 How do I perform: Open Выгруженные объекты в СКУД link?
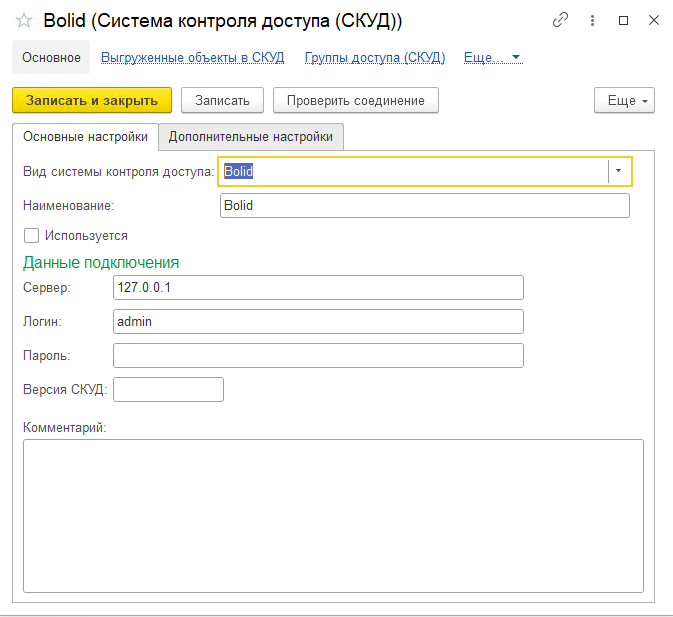192,57
